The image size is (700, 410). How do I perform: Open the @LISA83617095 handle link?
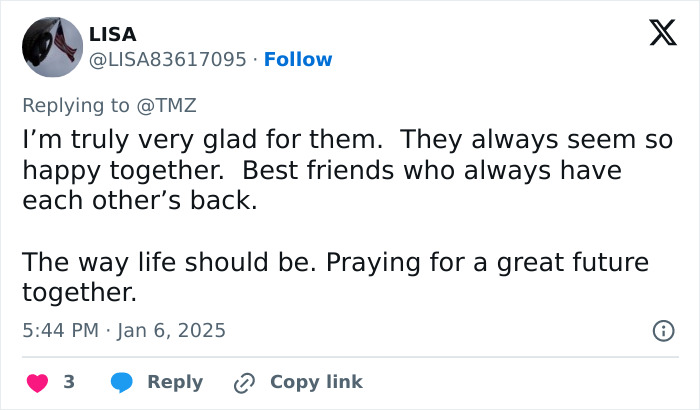tap(168, 60)
